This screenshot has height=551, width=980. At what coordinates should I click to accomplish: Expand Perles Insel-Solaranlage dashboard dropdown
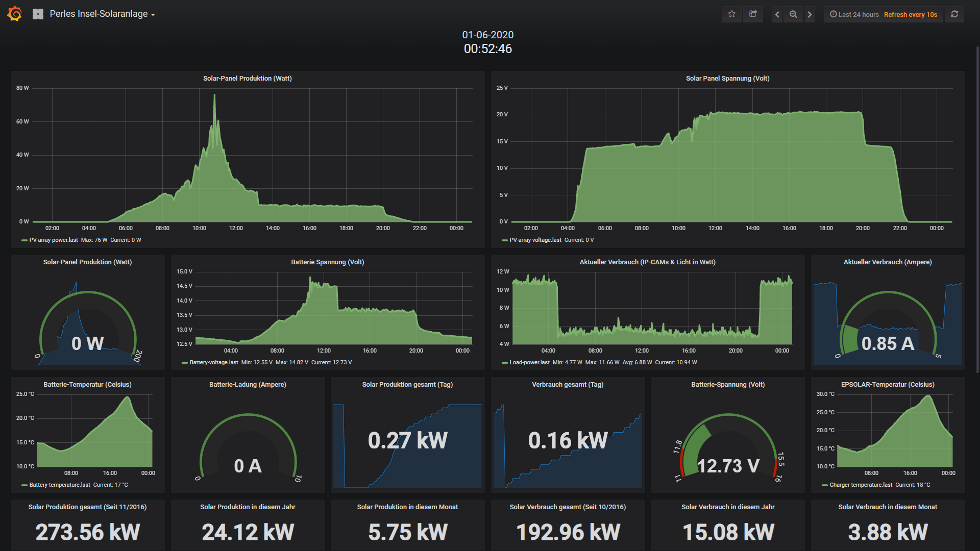(102, 14)
